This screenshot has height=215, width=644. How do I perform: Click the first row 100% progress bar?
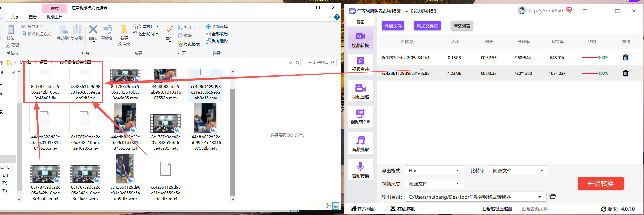click(x=595, y=58)
